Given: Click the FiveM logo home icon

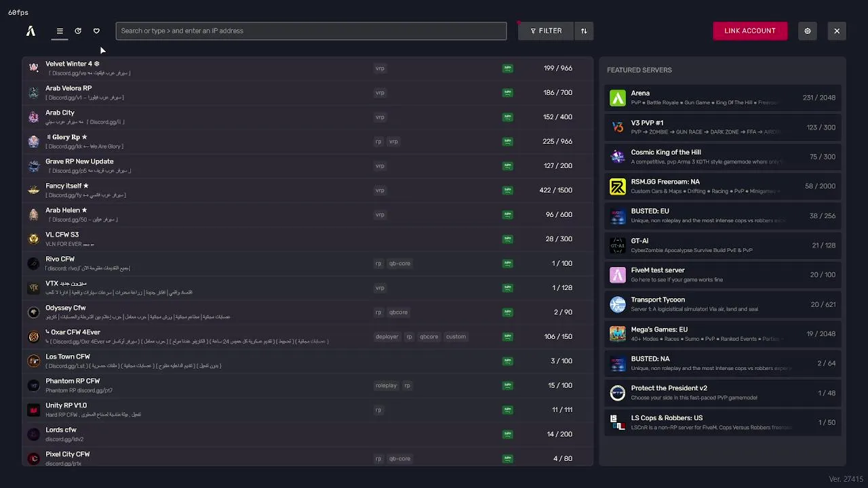Looking at the screenshot, I should 31,30.
